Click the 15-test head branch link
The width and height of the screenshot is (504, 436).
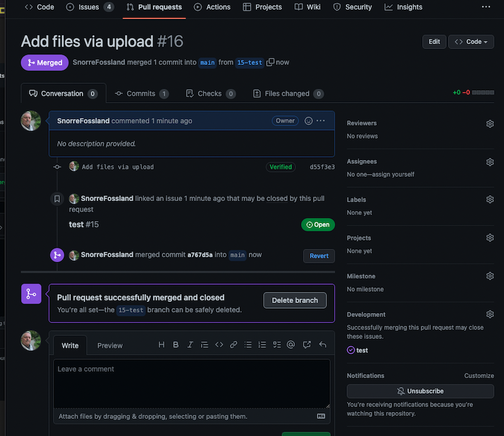[x=249, y=63]
